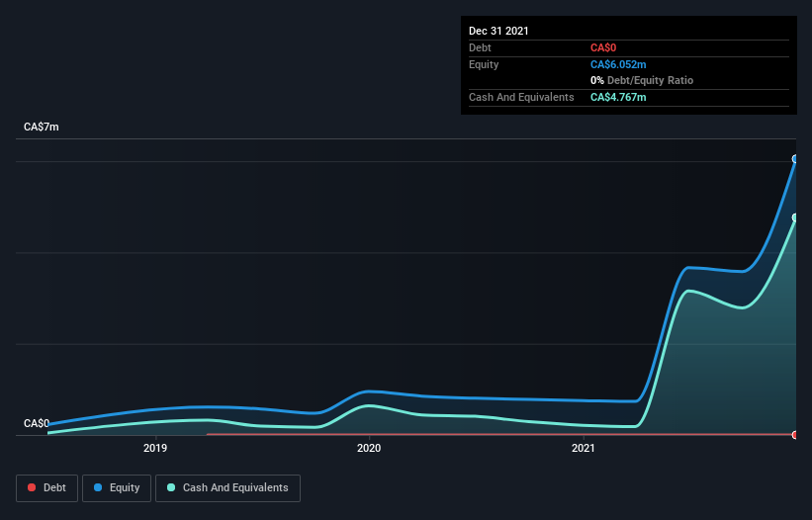Click the Equity label in tooltip
The width and height of the screenshot is (812, 520).
[484, 64]
